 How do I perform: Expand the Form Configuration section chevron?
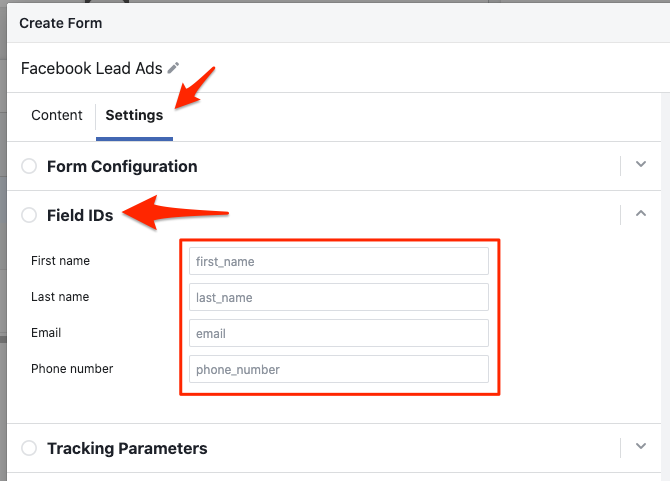click(642, 165)
